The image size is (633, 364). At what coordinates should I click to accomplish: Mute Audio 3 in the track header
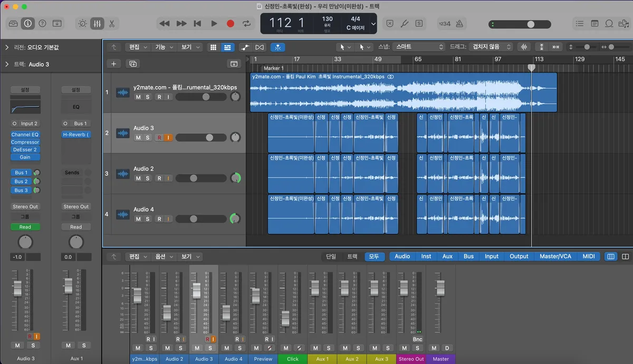138,138
